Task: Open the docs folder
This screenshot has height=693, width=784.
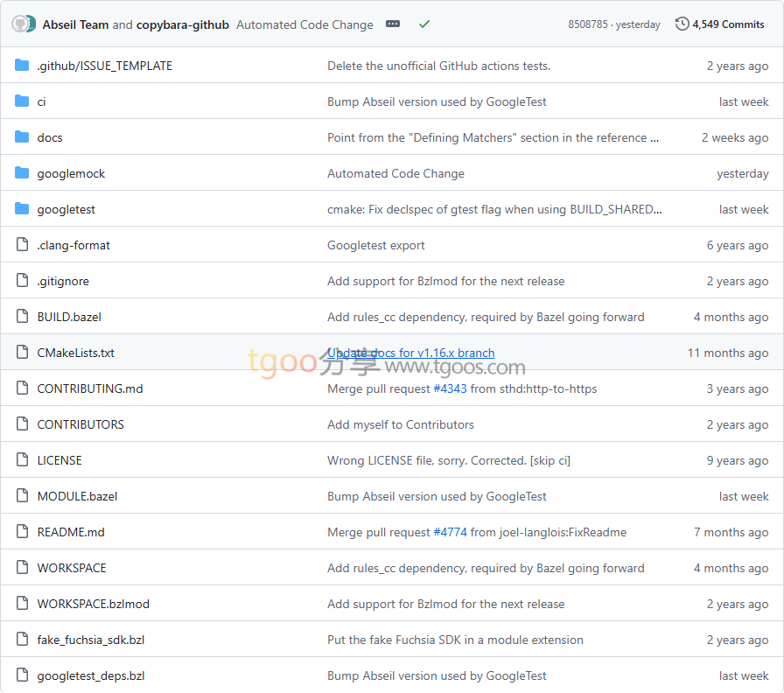Action: click(50, 138)
